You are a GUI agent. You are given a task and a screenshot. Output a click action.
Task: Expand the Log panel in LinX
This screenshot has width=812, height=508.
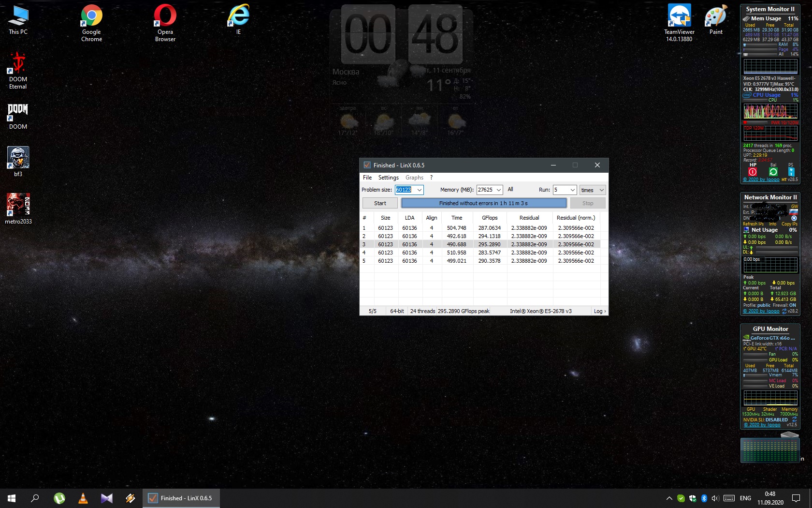(x=600, y=311)
